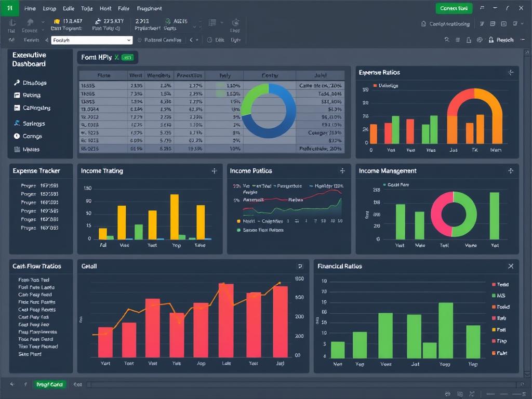
Task: Click the green Connect button in the title bar
Action: [x=454, y=9]
